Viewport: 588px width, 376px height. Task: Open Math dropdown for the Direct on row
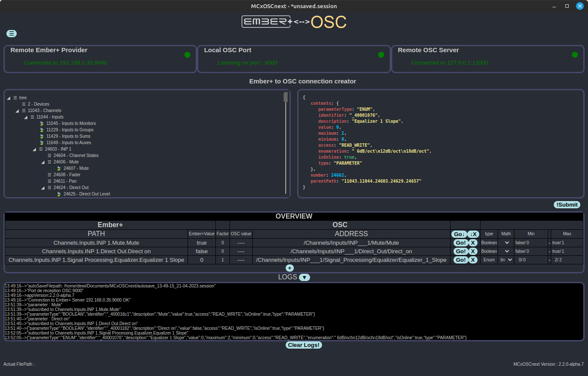click(x=506, y=251)
